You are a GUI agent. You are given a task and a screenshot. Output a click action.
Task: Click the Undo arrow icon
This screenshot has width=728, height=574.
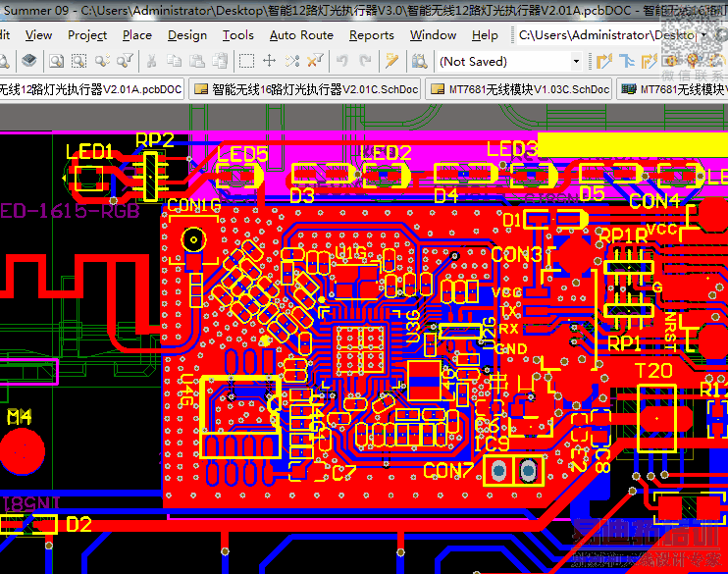pyautogui.click(x=342, y=61)
